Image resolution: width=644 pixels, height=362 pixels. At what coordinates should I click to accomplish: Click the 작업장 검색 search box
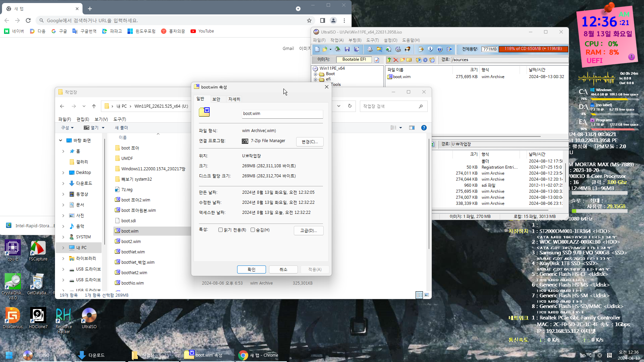(393, 106)
